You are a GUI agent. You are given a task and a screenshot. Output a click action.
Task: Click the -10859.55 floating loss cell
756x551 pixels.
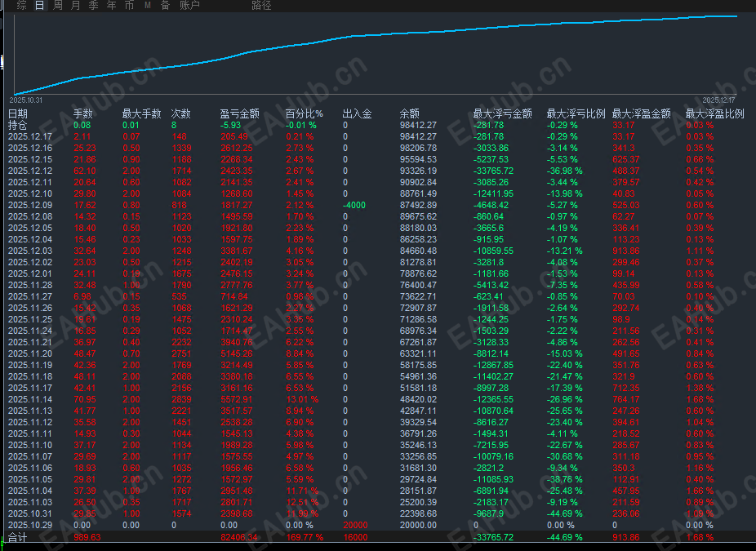pyautogui.click(x=493, y=251)
